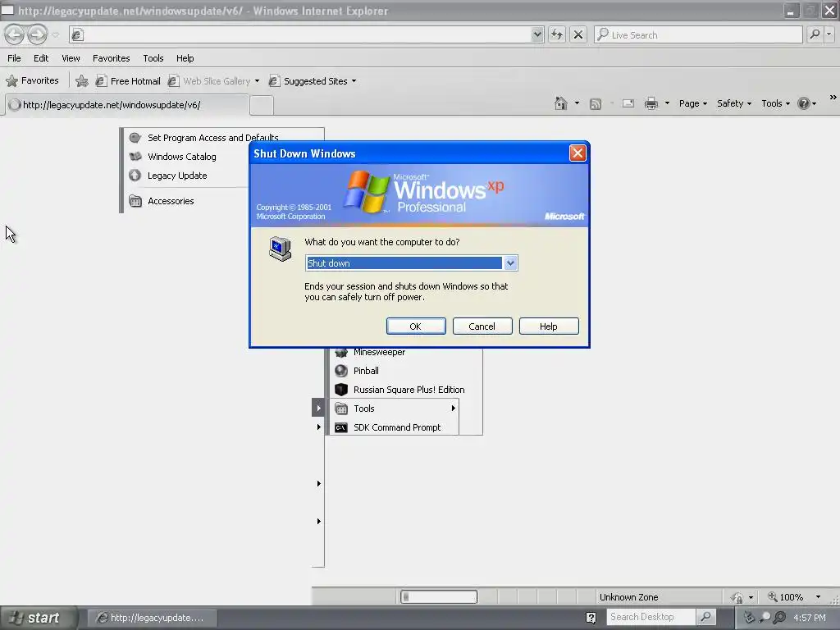Expand the Tools submenu arrow
This screenshot has width=840, height=630.
453,409
